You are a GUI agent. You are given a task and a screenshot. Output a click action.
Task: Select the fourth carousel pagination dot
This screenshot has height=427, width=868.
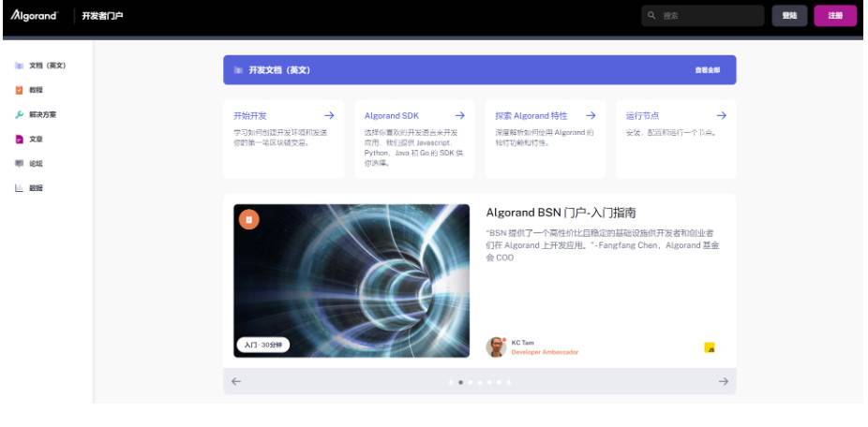point(480,382)
